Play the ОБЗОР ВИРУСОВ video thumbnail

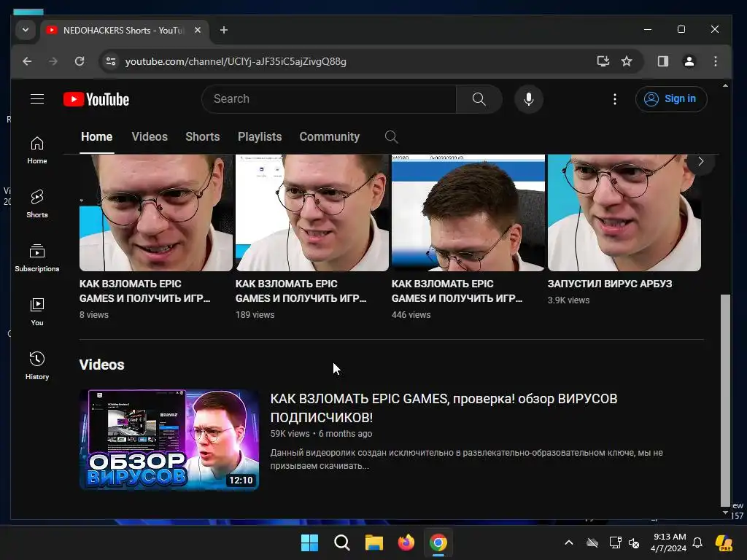point(169,440)
